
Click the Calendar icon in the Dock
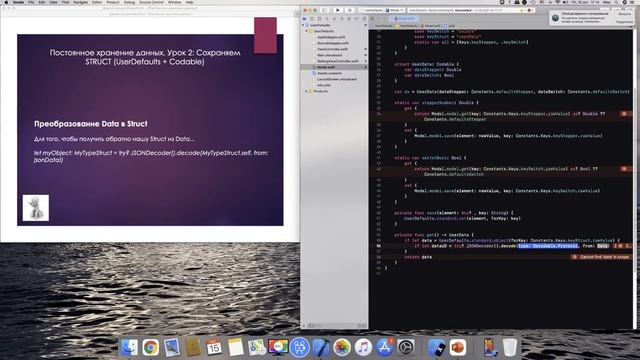click(214, 347)
